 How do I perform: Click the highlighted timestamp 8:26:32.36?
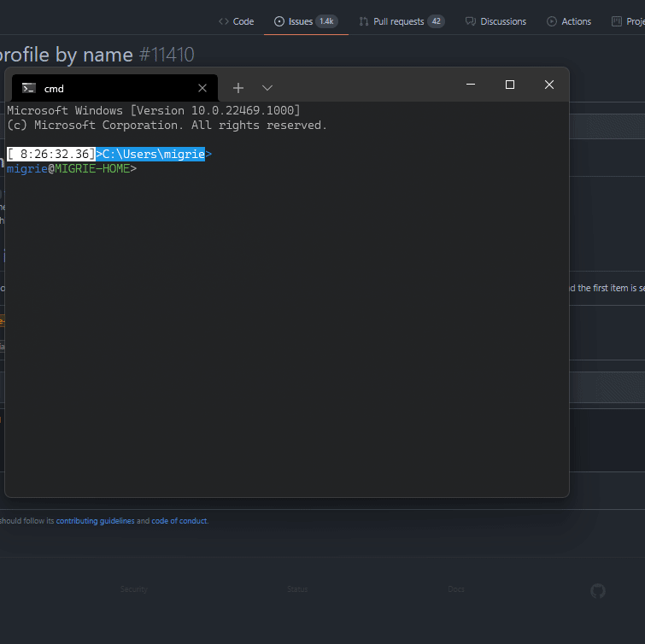coord(51,155)
